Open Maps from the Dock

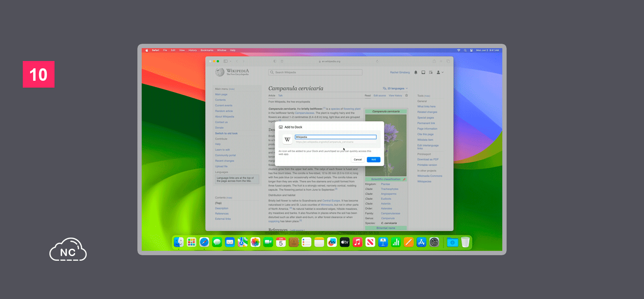click(243, 242)
